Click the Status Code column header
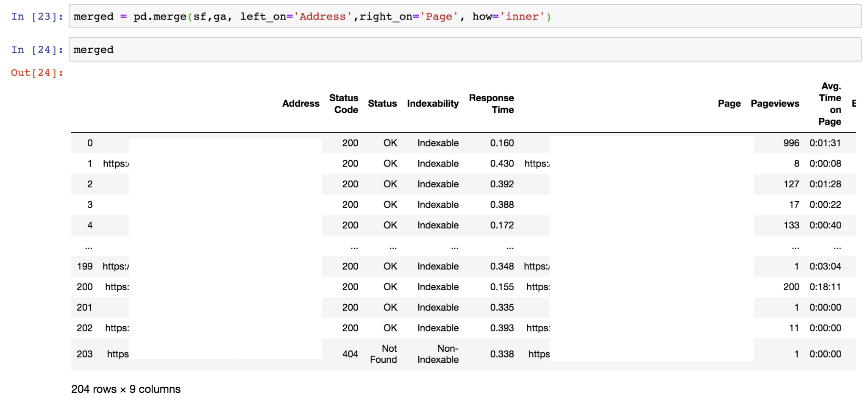This screenshot has width=868, height=400. 344,103
